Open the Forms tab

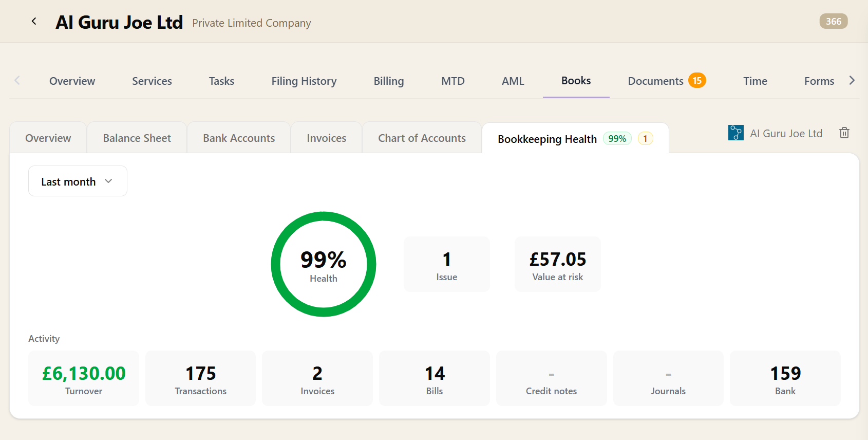click(819, 81)
